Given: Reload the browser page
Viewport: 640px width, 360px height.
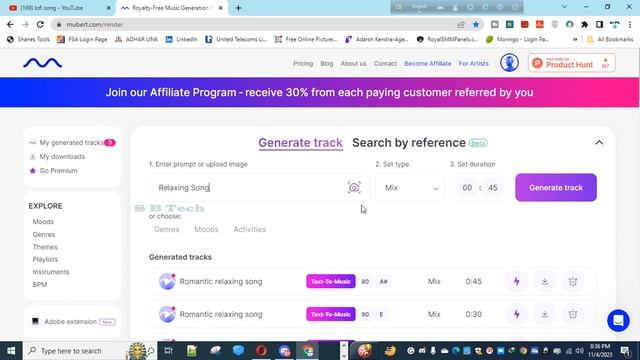Looking at the screenshot, I should pyautogui.click(x=40, y=24).
